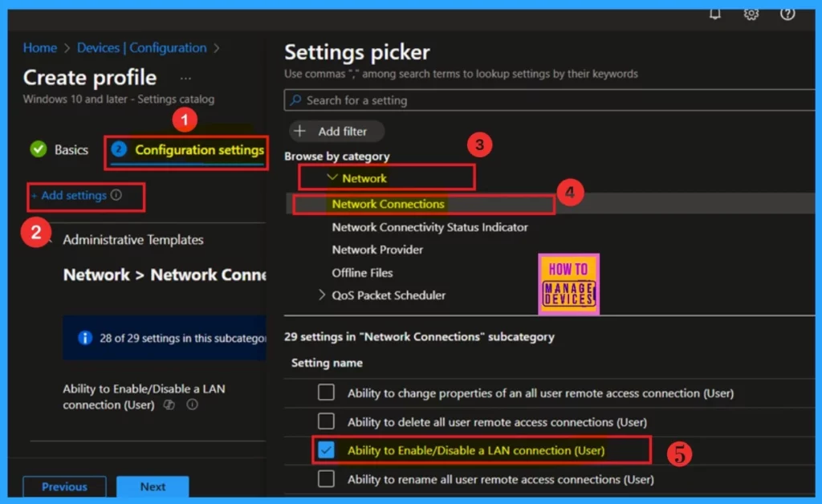
Task: Collapse the Network category chevron
Action: (x=332, y=177)
